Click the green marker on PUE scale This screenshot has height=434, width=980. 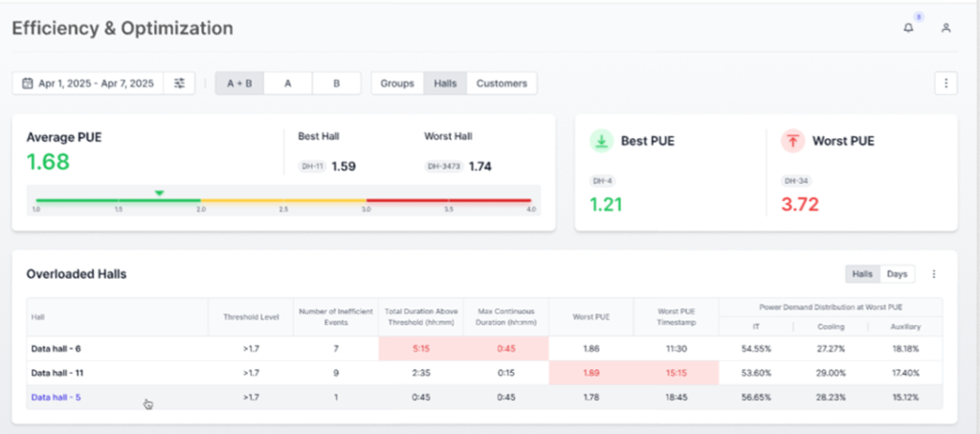pyautogui.click(x=160, y=194)
